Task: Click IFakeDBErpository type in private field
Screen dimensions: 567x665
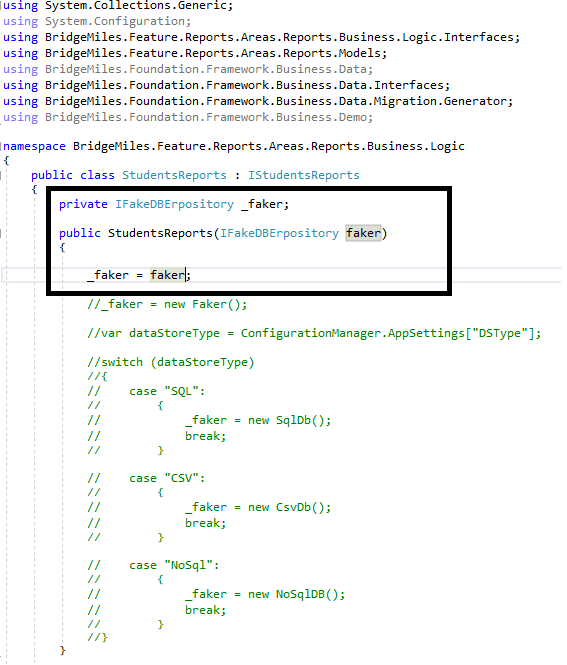Action: coord(174,204)
